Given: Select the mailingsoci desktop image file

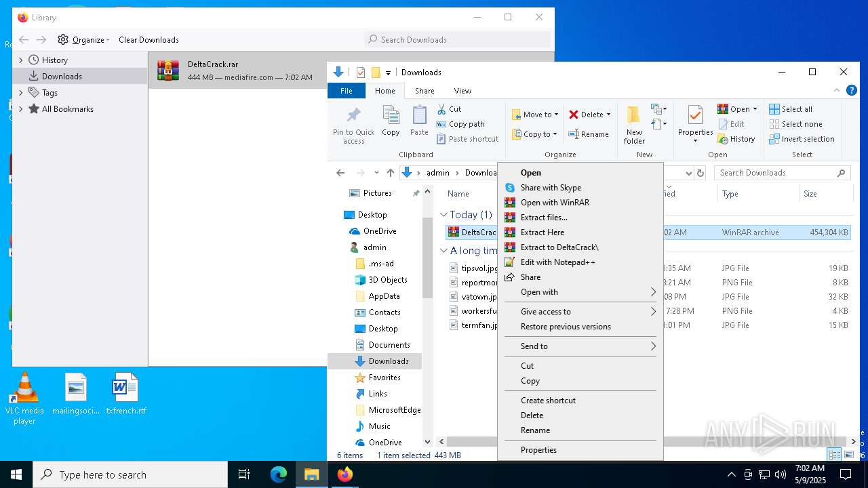Looking at the screenshot, I should tap(76, 394).
